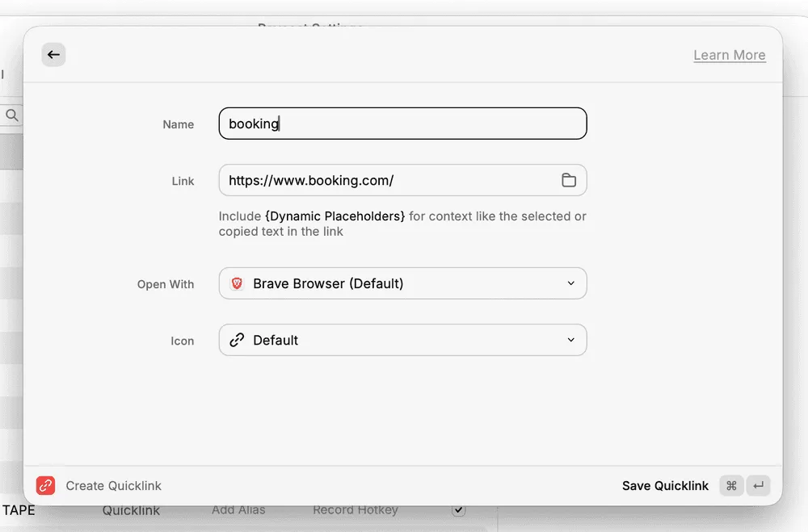Click the return key symbol badge
808x532 pixels.
(758, 486)
